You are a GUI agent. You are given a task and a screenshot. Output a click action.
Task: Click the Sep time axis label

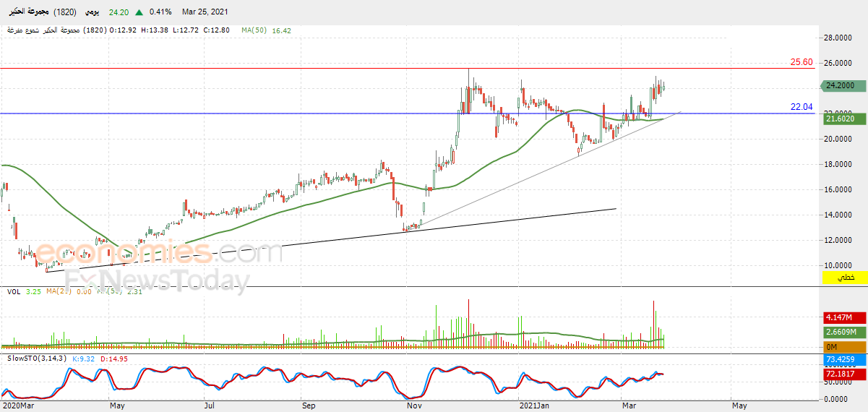309,406
